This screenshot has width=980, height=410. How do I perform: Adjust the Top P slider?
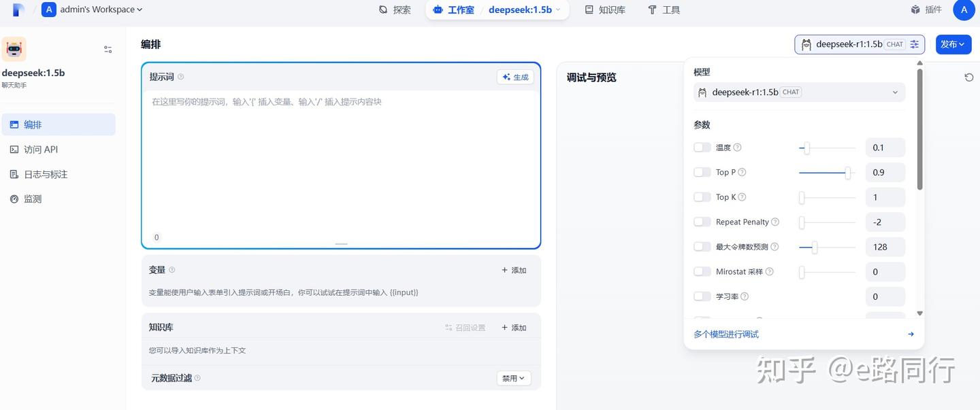[x=828, y=173]
